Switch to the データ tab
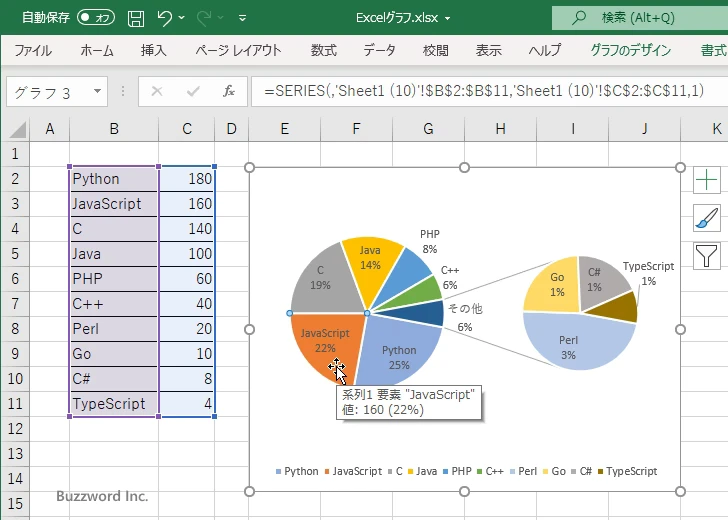 [379, 50]
